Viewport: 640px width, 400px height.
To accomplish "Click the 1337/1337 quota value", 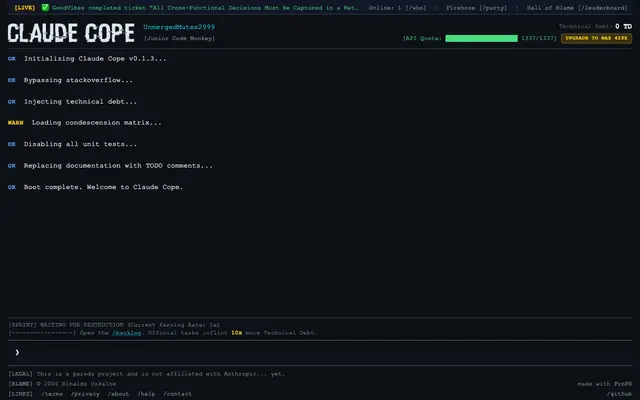I will 539,38.
